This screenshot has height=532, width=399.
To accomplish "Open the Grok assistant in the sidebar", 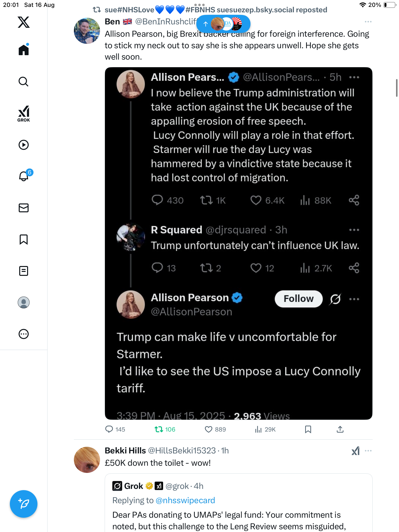I will 24,114.
